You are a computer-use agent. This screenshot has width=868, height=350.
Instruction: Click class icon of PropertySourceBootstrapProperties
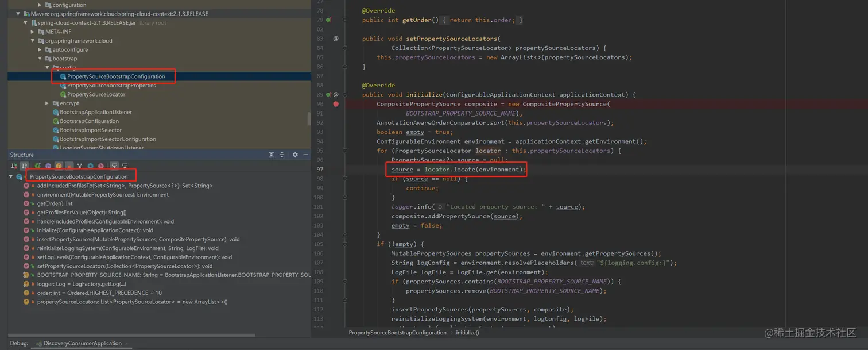point(63,86)
